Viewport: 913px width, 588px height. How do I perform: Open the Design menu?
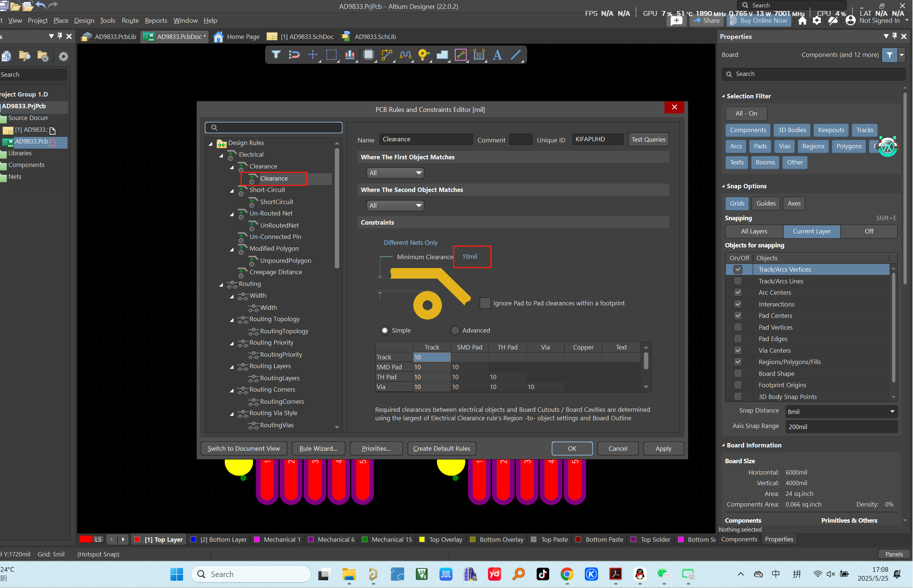click(x=84, y=21)
